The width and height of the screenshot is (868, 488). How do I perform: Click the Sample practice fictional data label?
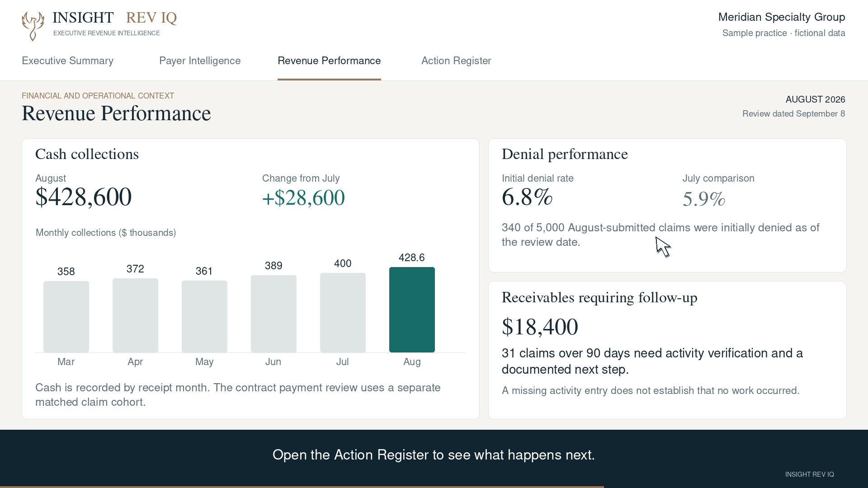(x=783, y=33)
